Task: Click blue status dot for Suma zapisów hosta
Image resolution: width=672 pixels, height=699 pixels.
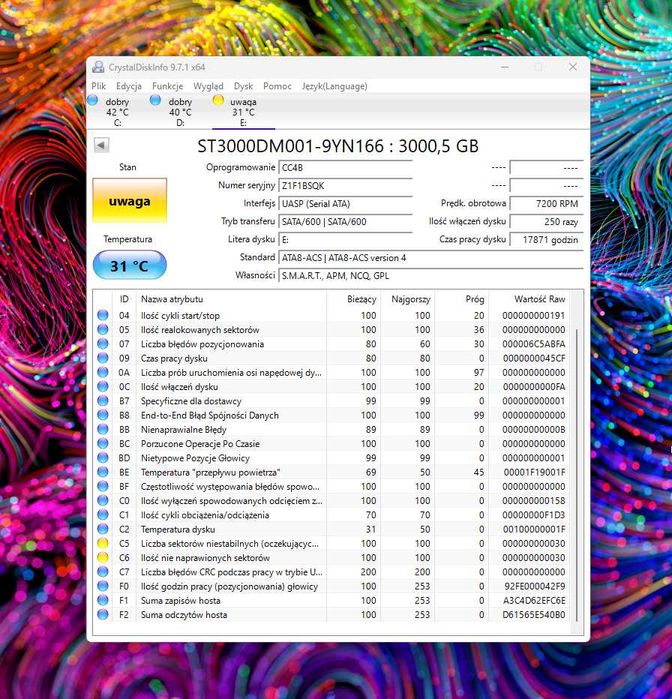Action: [103, 600]
